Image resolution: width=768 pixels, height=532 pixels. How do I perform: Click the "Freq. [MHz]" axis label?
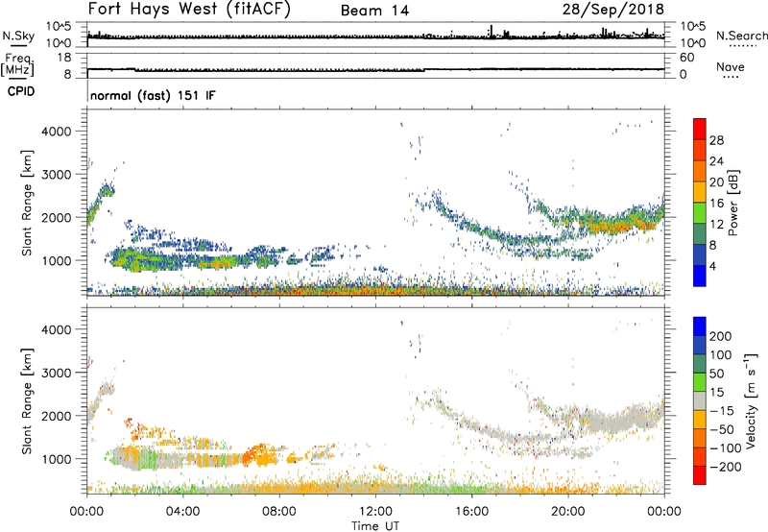pyautogui.click(x=17, y=65)
